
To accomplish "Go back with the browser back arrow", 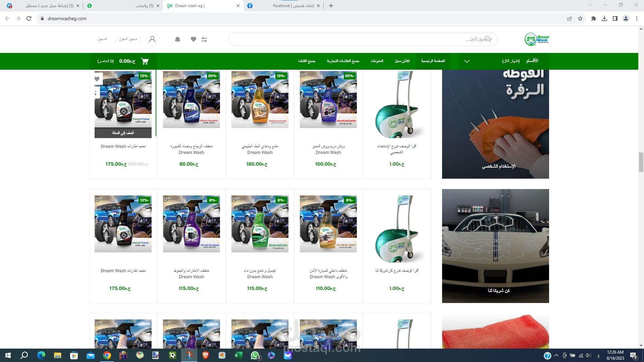I will tap(7, 18).
